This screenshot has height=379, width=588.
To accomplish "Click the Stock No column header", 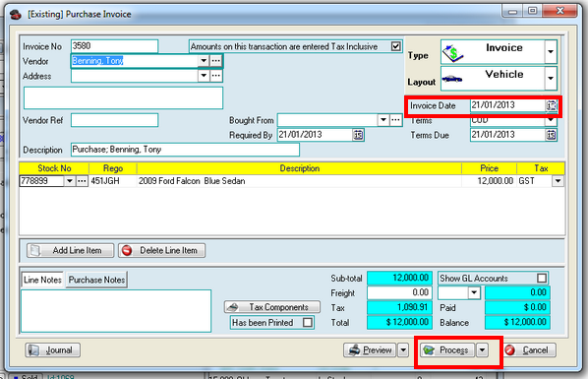I will pos(54,168).
